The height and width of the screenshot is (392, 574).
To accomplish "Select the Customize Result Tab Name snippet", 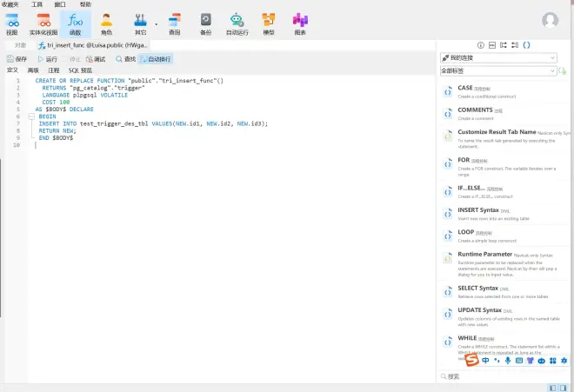I will (x=504, y=138).
